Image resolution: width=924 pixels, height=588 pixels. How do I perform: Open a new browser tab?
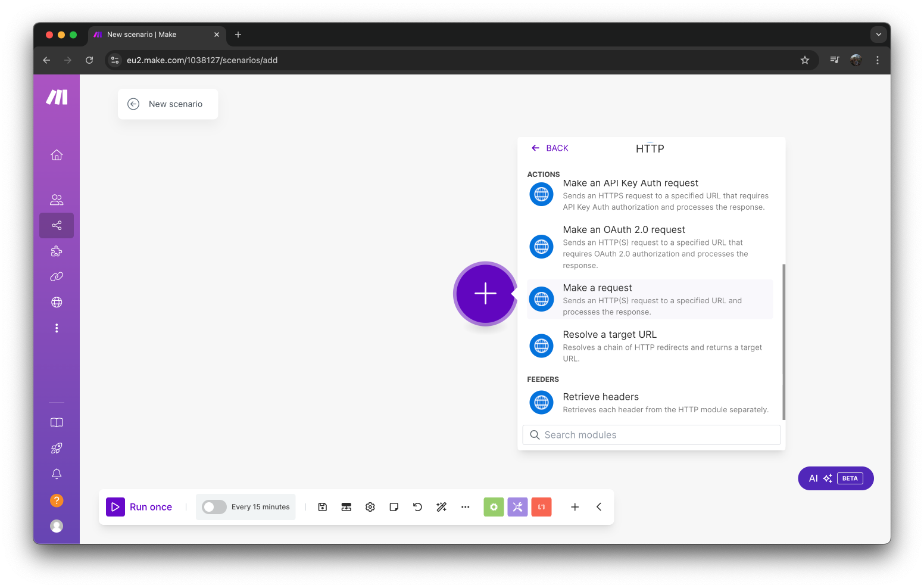238,35
